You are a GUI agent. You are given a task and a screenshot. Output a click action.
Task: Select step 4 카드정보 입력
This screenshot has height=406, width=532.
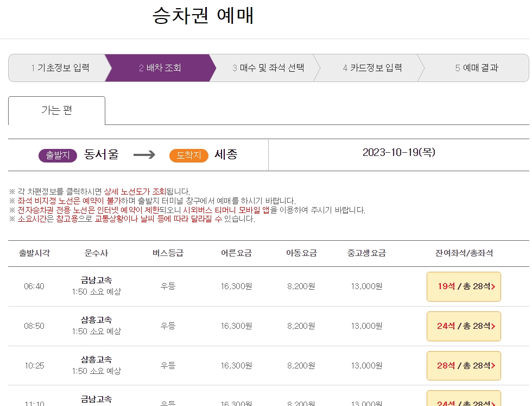tap(370, 67)
